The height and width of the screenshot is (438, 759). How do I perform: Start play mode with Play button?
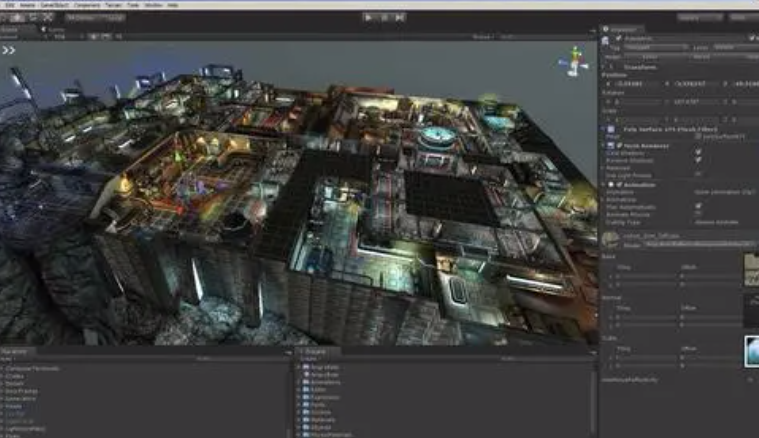(369, 17)
